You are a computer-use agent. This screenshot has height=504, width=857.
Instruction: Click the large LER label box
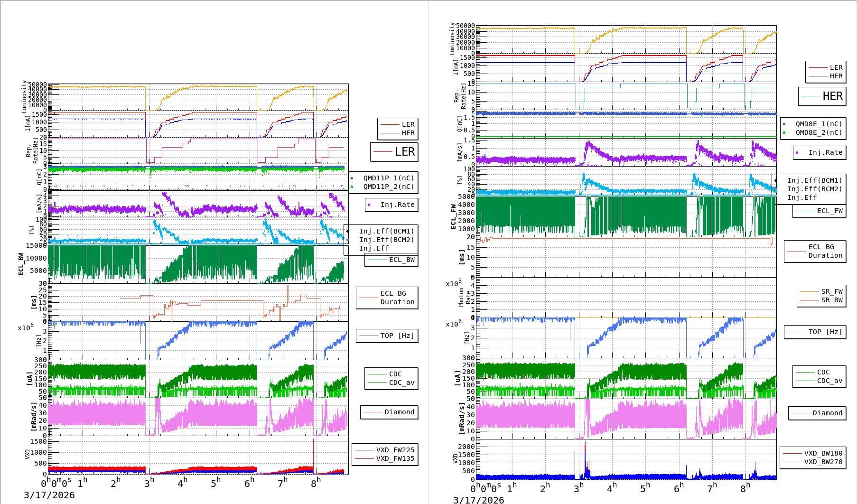coord(394,152)
